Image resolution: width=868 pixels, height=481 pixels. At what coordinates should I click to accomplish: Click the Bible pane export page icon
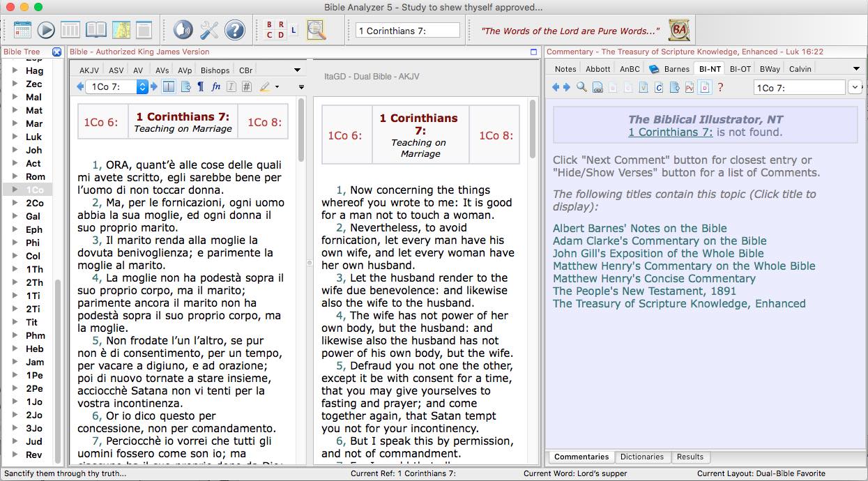185,87
